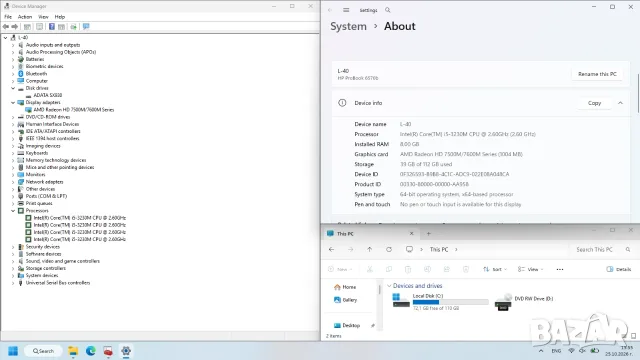The image size is (640, 360).
Task: Open Microsoft Edge from the taskbar
Action: pos(91,351)
